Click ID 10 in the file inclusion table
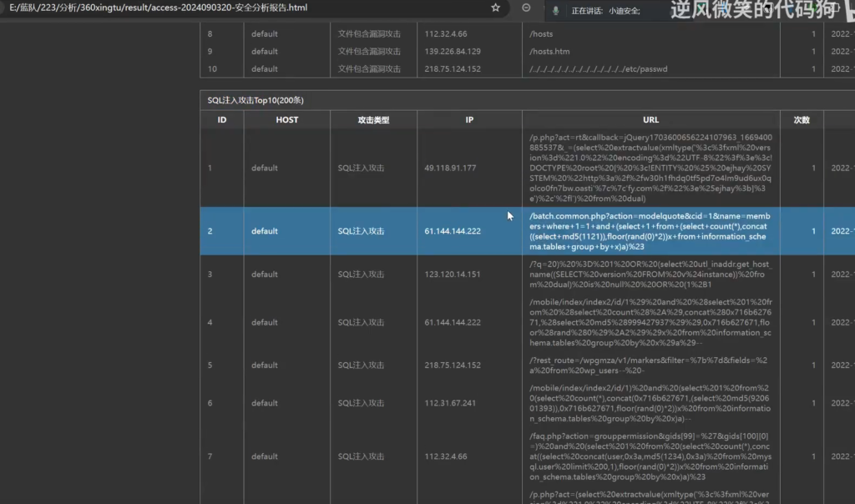Image resolution: width=855 pixels, height=504 pixels. click(212, 69)
